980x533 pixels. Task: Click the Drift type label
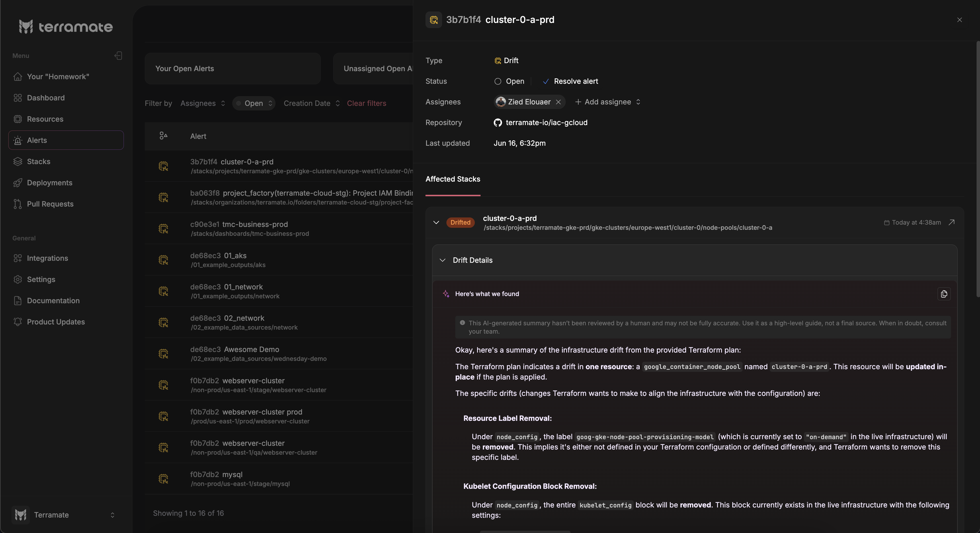506,61
